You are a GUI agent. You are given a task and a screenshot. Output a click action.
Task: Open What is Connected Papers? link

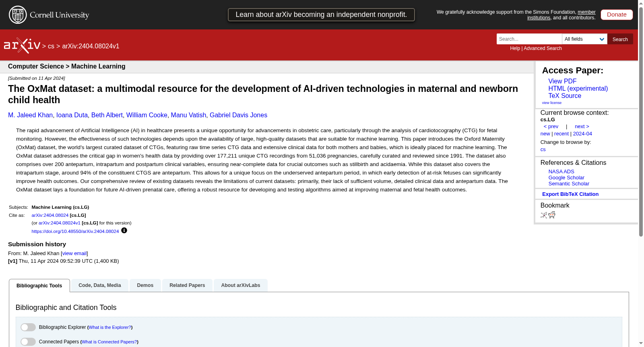click(x=109, y=342)
